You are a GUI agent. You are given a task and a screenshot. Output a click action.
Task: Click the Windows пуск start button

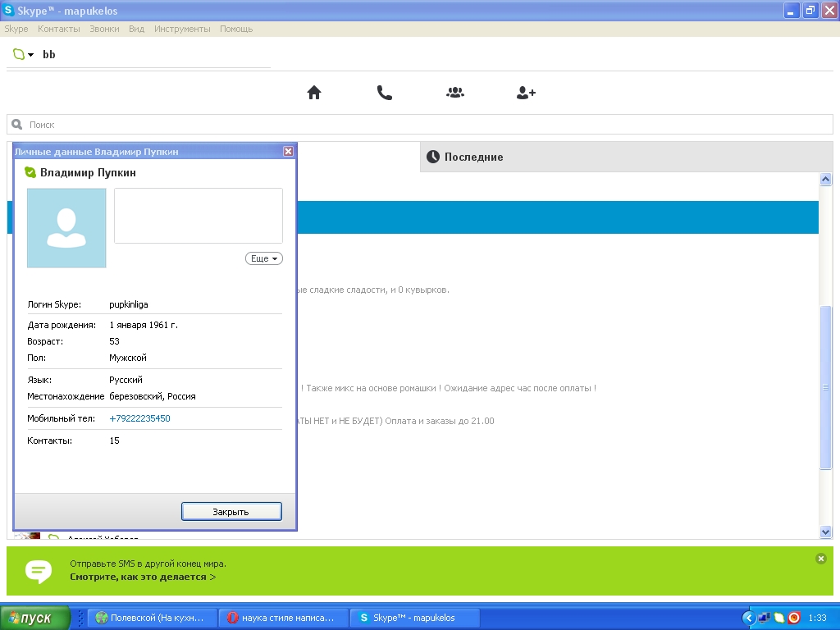coord(35,618)
